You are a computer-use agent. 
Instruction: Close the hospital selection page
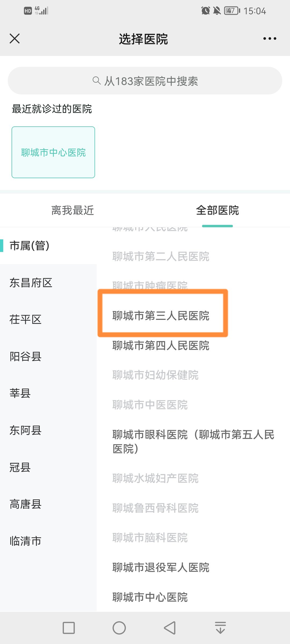15,39
